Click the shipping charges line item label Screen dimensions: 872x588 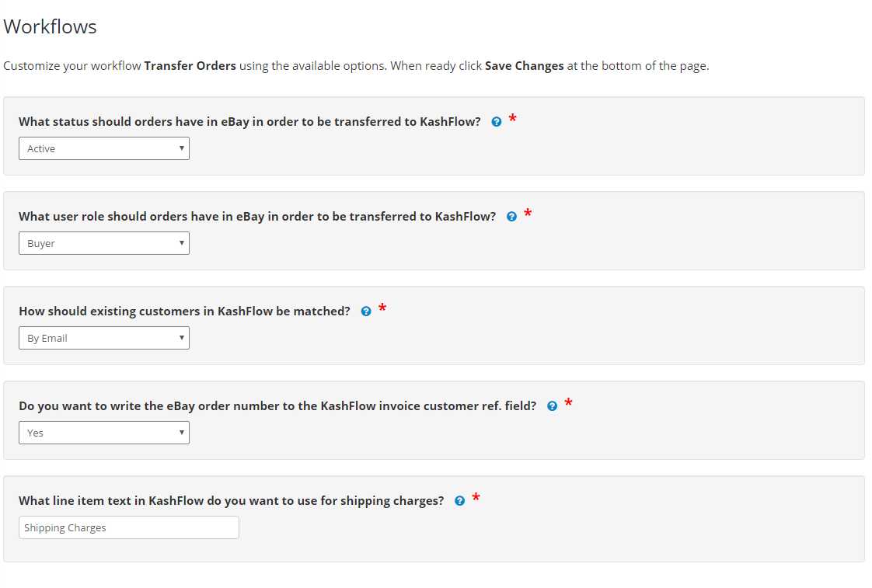point(231,501)
